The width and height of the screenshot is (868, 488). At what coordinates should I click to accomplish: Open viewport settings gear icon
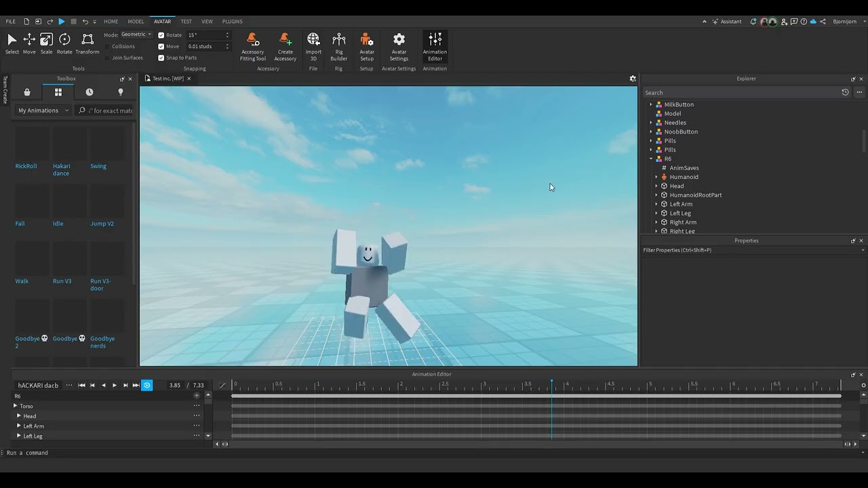(x=633, y=79)
